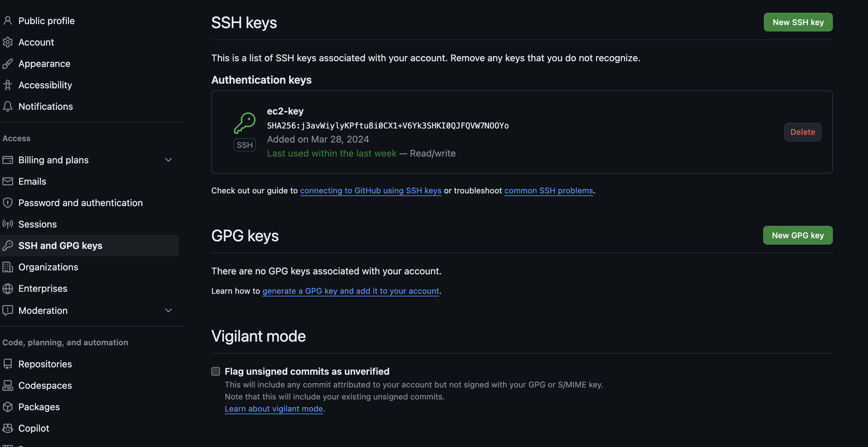Click the Password and authentication shield icon
This screenshot has width=868, height=447.
coord(8,203)
